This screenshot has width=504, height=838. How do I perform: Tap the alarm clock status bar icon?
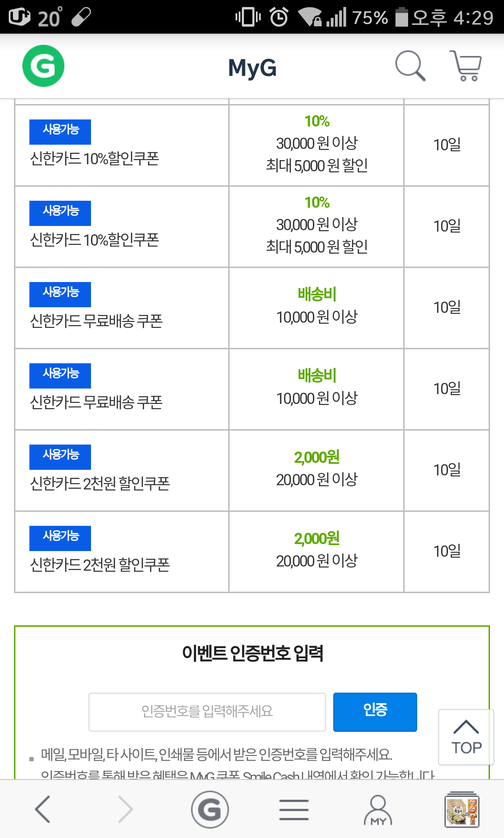tap(279, 17)
